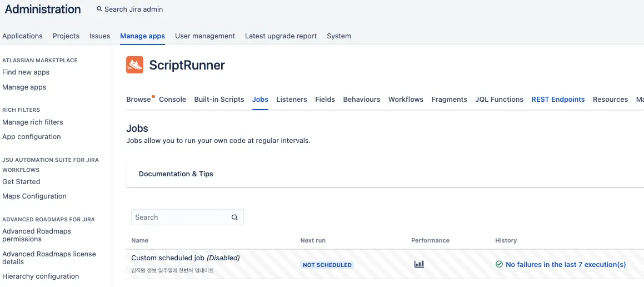
Task: Open the User management tab
Action: pos(205,36)
